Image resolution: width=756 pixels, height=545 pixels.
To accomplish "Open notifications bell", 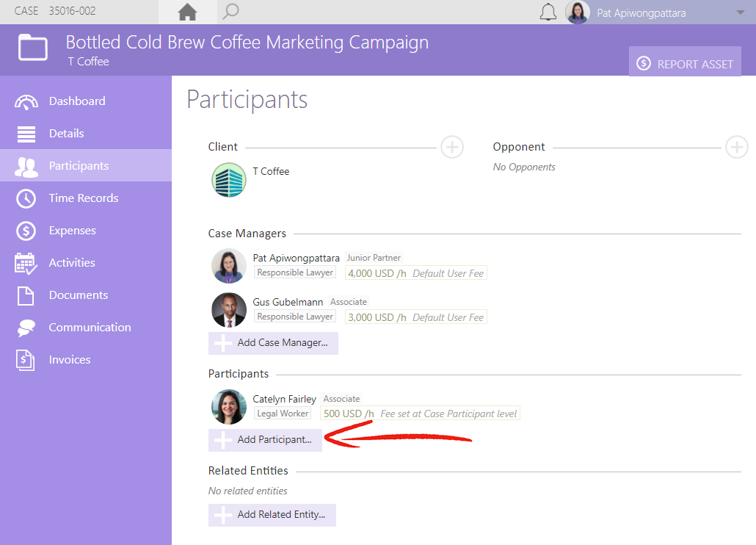I will 548,12.
